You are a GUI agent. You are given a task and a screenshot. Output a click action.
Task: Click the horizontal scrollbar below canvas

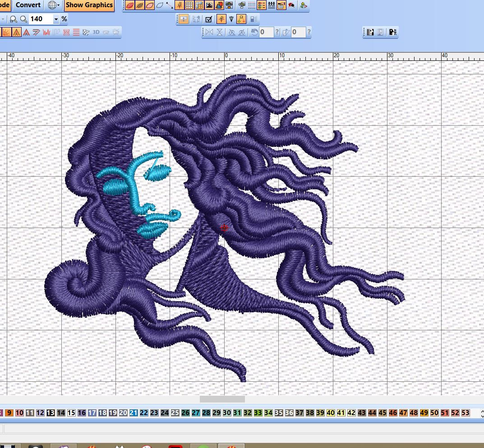tap(222, 399)
